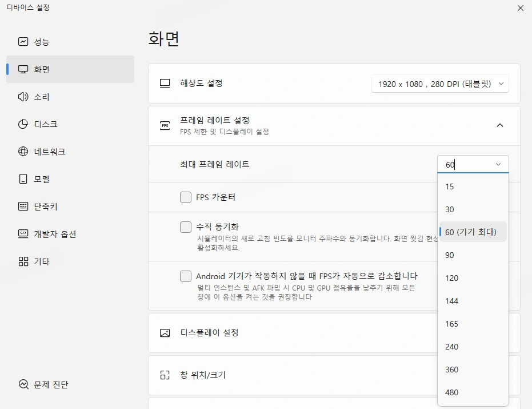Enable the 수직 동기화 checkbox
532x409 pixels.
(x=186, y=227)
